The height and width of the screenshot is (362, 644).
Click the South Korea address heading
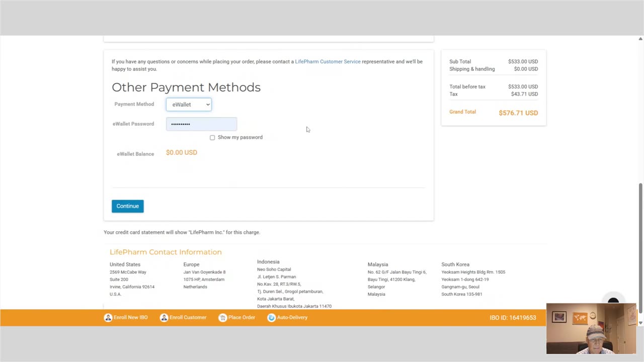(x=455, y=264)
